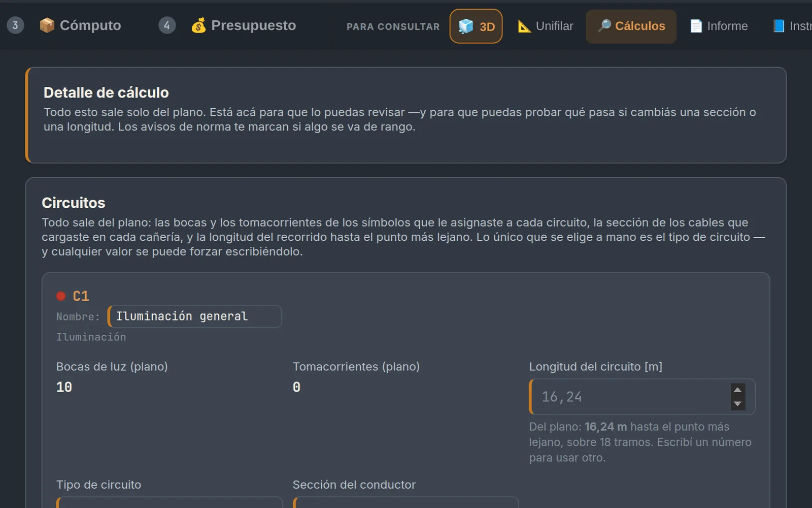Click the cube icon on the 3D tab
Screen dimensions: 812x508
pyautogui.click(x=465, y=26)
